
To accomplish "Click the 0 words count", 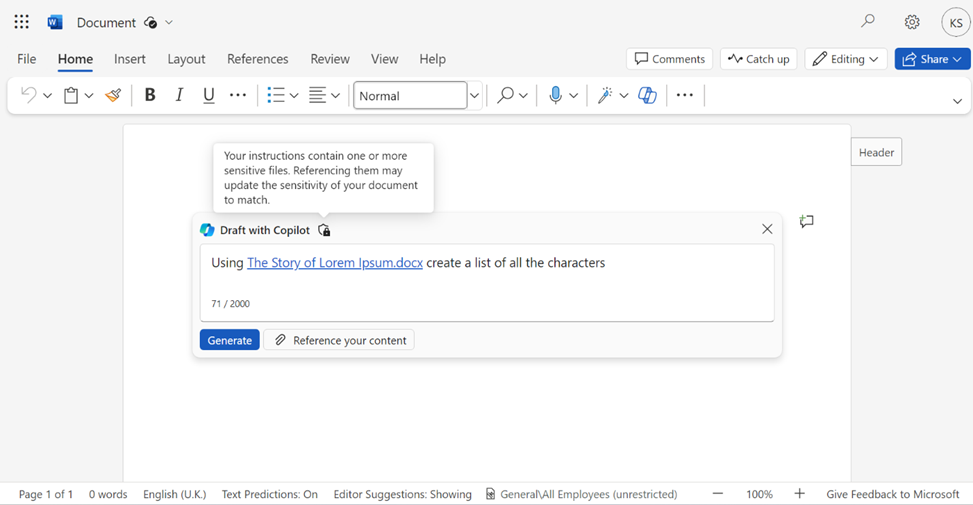I will (x=108, y=494).
